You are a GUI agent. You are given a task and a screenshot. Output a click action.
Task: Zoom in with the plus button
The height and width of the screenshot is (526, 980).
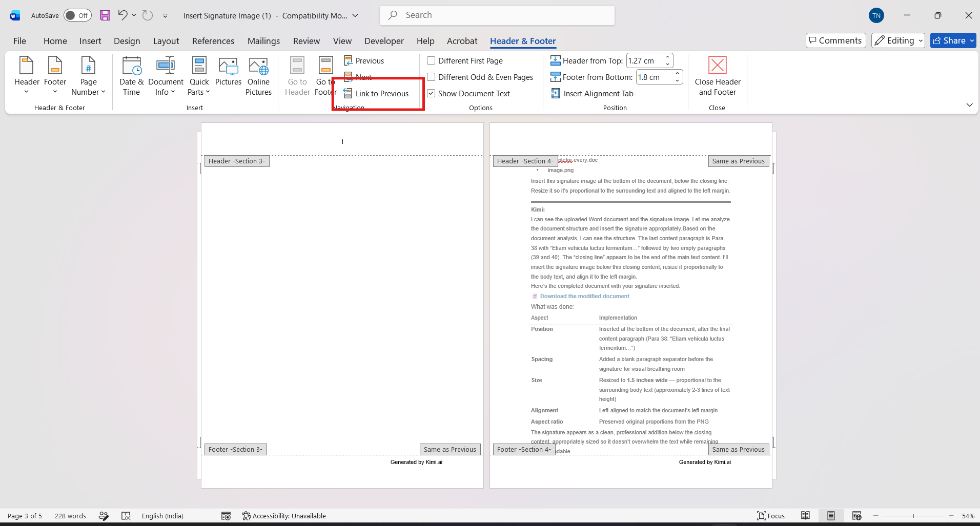pos(951,516)
